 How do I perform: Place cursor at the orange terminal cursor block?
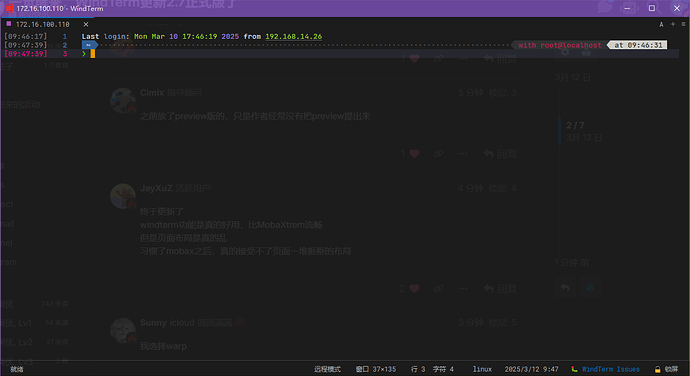pos(93,54)
